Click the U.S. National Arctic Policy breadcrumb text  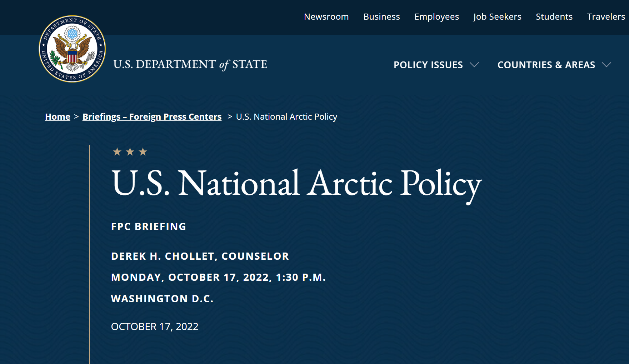[286, 117]
